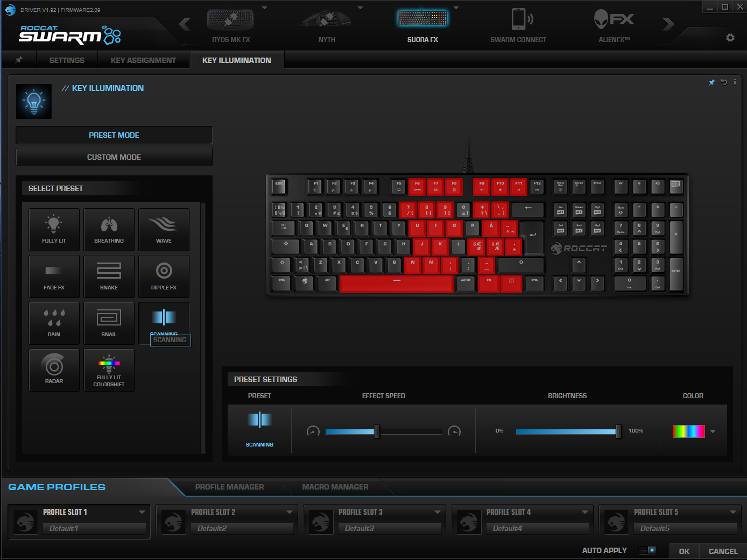
Task: Confirm with the OK button
Action: [x=684, y=551]
